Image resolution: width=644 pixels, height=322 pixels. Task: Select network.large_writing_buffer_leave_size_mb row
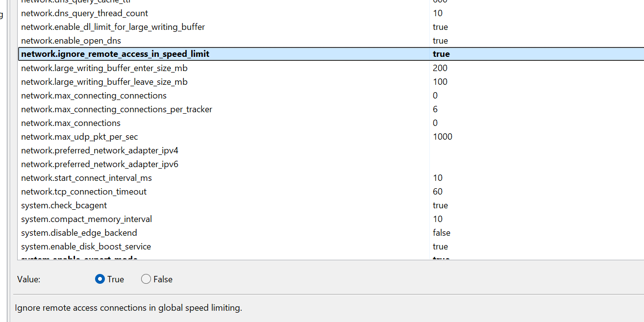pos(331,82)
